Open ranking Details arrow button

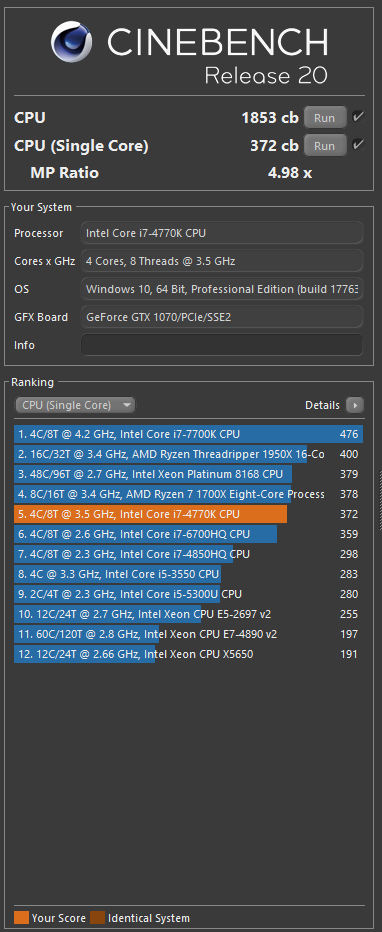point(355,405)
